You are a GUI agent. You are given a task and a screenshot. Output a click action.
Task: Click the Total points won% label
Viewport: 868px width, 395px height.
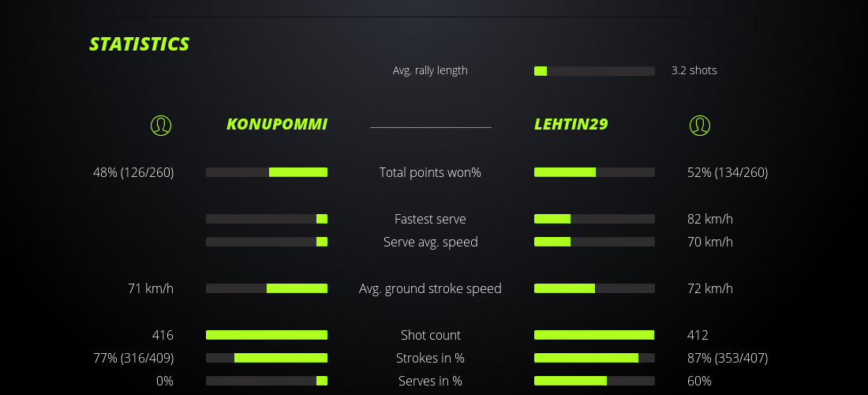click(x=430, y=172)
